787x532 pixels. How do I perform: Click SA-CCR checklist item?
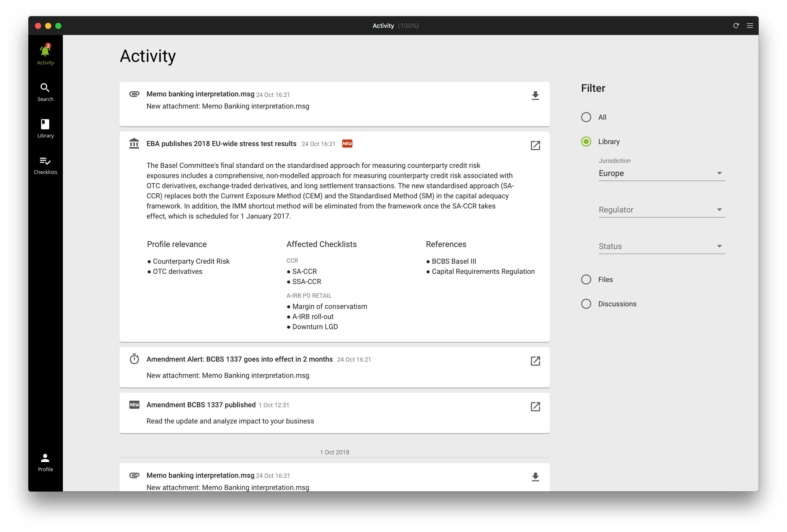click(304, 272)
